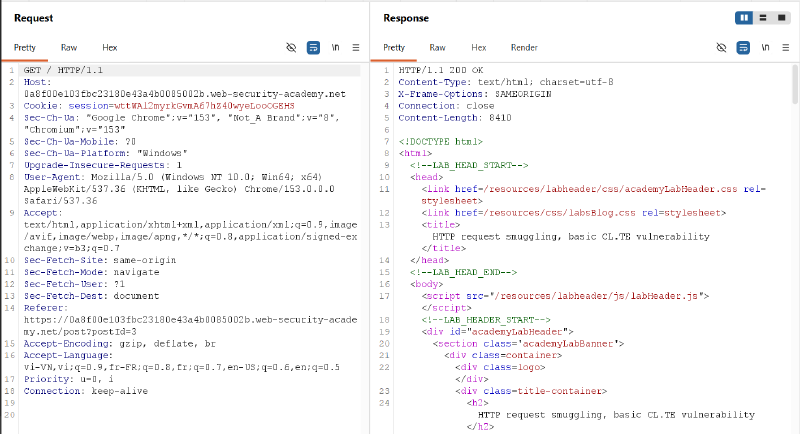Click the Sec-Ch-Ua-Mobile header line

tap(80, 142)
